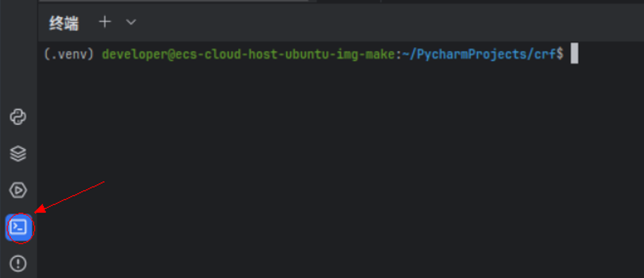This screenshot has width=644, height=278.
Task: Focus the terminal cursor block
Action: click(x=574, y=54)
